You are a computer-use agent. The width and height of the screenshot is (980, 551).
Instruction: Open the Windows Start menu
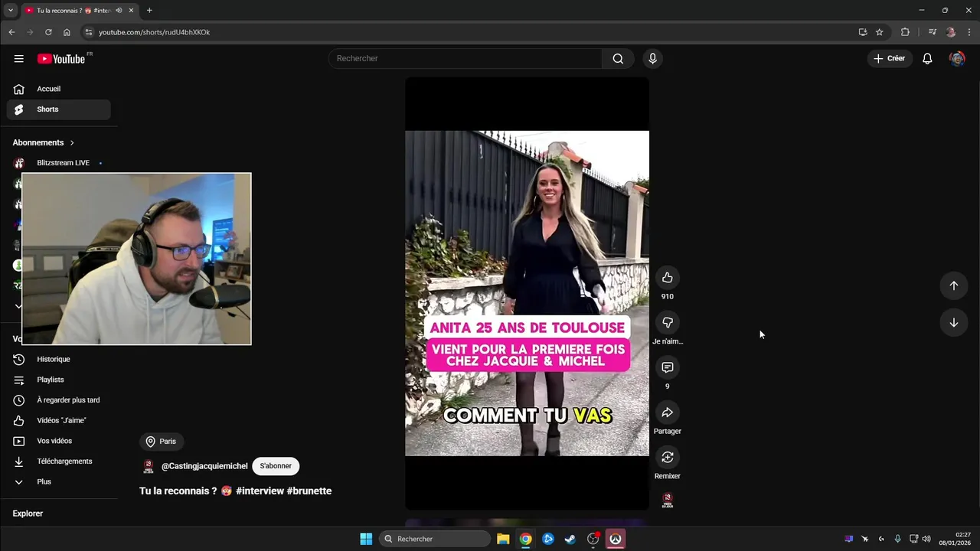(x=366, y=539)
